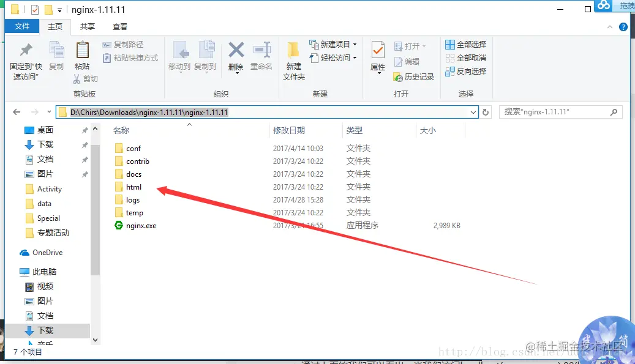Click Select none
635x364 pixels.
point(466,58)
